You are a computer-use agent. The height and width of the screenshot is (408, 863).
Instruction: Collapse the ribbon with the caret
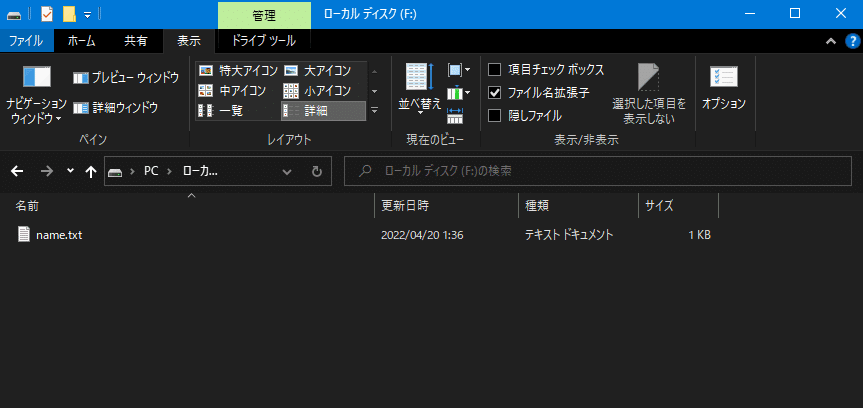click(x=831, y=41)
